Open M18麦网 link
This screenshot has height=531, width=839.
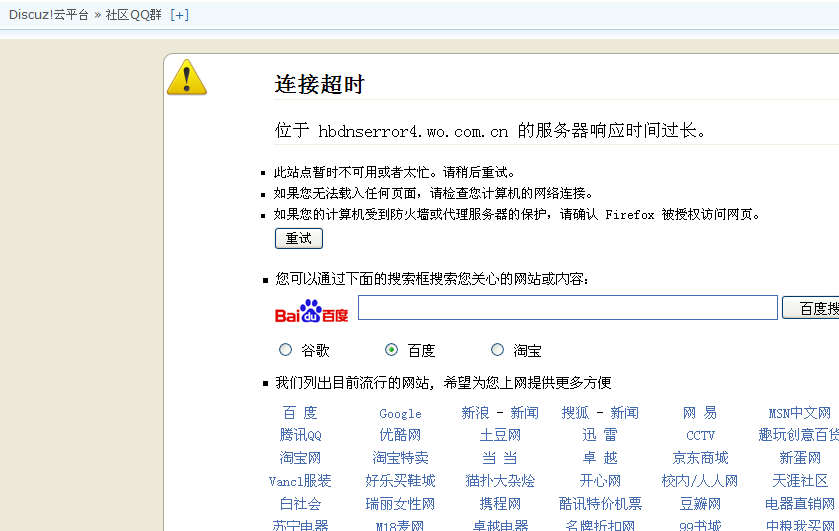[400, 526]
